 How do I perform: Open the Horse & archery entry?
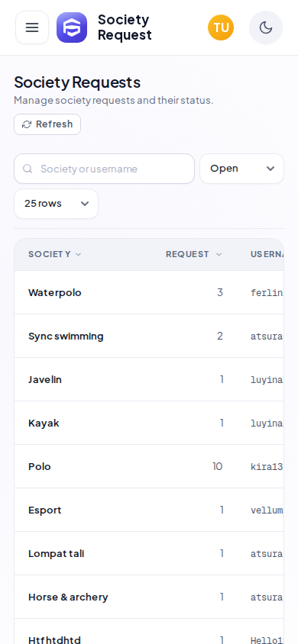[149, 597]
